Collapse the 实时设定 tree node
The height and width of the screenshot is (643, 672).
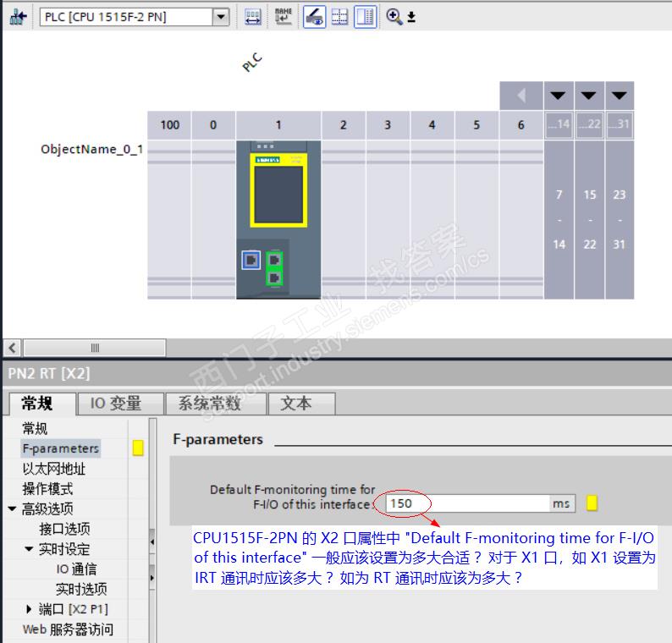coord(29,549)
